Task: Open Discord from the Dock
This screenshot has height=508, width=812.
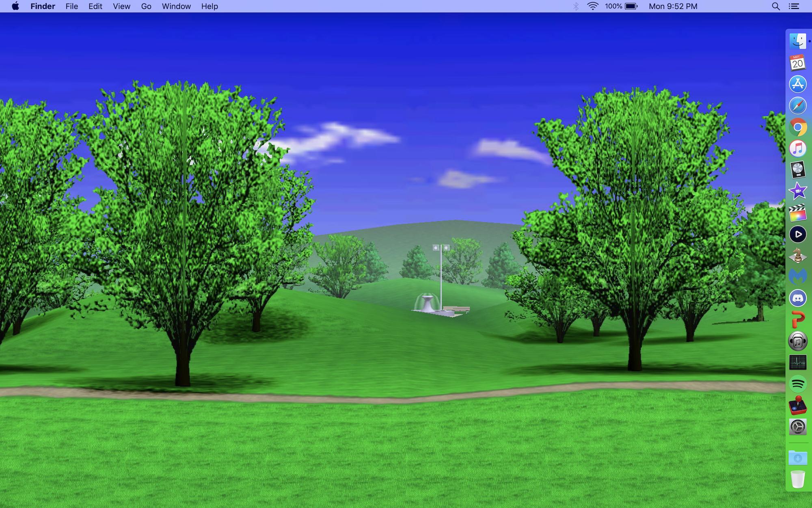Action: tap(797, 298)
